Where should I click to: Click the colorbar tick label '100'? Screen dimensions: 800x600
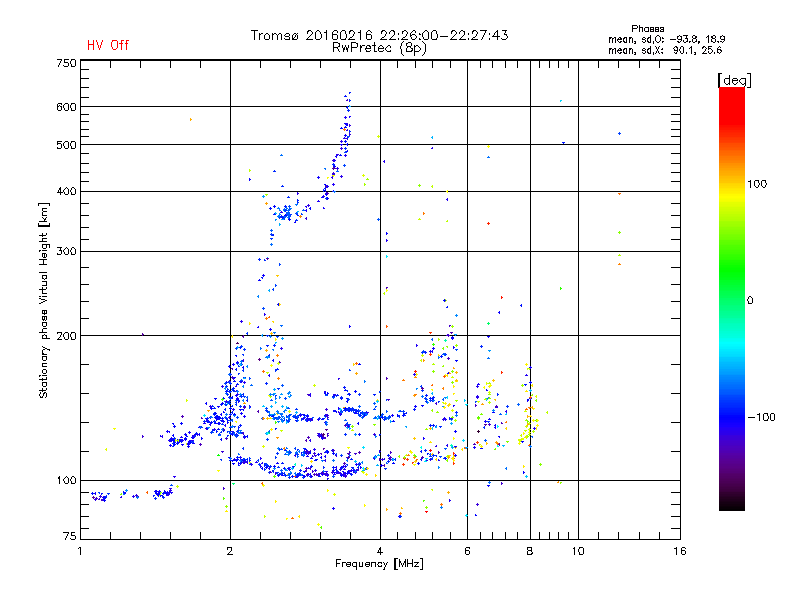point(757,184)
